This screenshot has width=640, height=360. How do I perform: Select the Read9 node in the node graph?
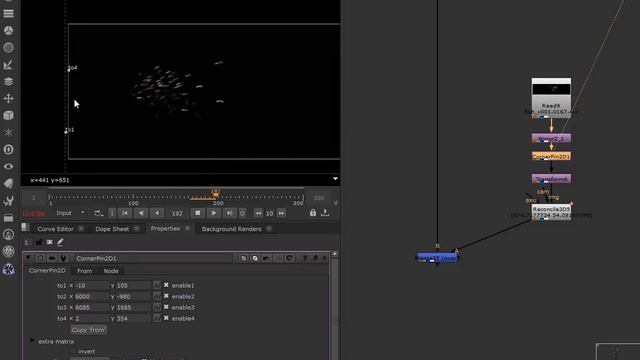click(x=551, y=98)
